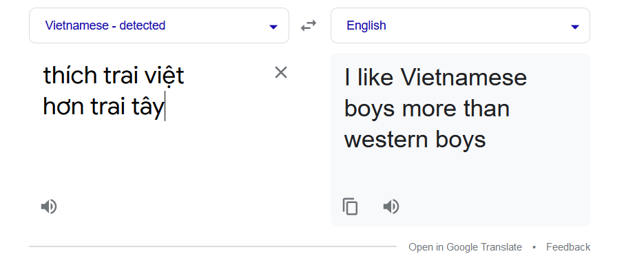644x265 pixels.
Task: Send Feedback via the link
Action: click(568, 247)
